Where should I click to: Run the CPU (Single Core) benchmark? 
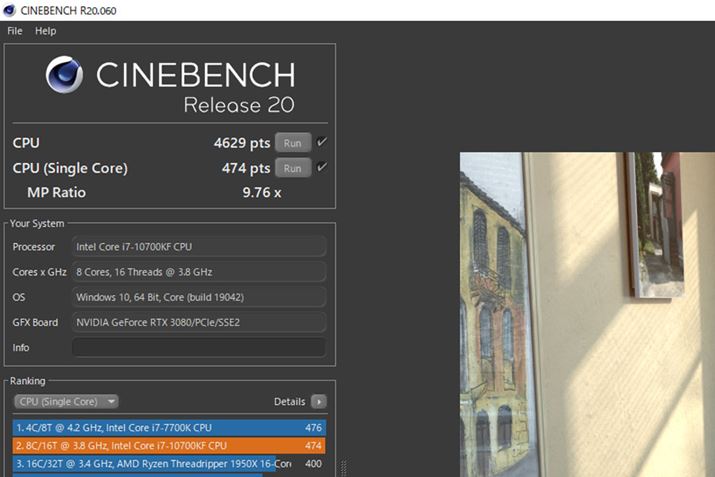point(293,168)
